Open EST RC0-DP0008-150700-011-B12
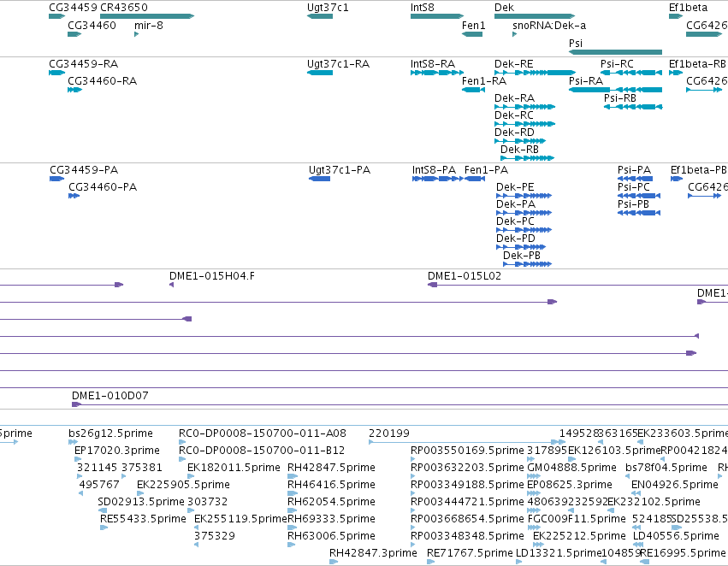The width and height of the screenshot is (728, 566). 182,459
